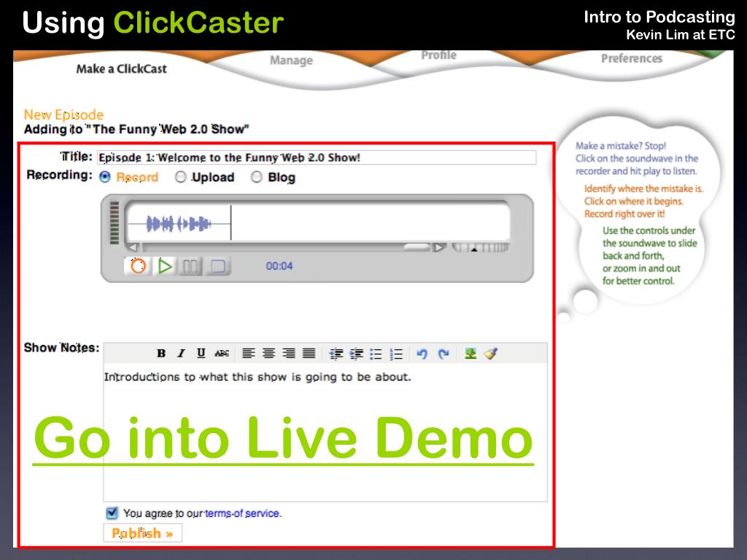This screenshot has height=560, width=747.
Task: Apply bold formatting in Show Notes
Action: (161, 354)
